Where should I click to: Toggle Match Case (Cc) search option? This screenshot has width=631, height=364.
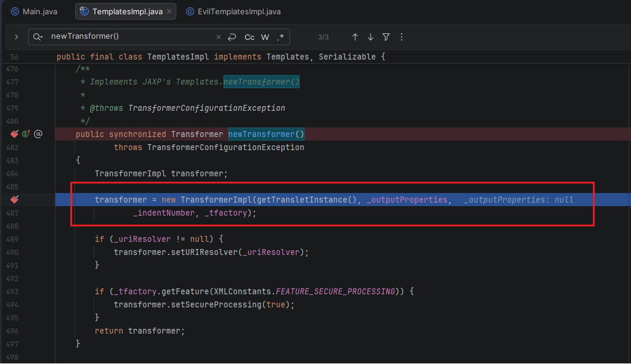(250, 37)
